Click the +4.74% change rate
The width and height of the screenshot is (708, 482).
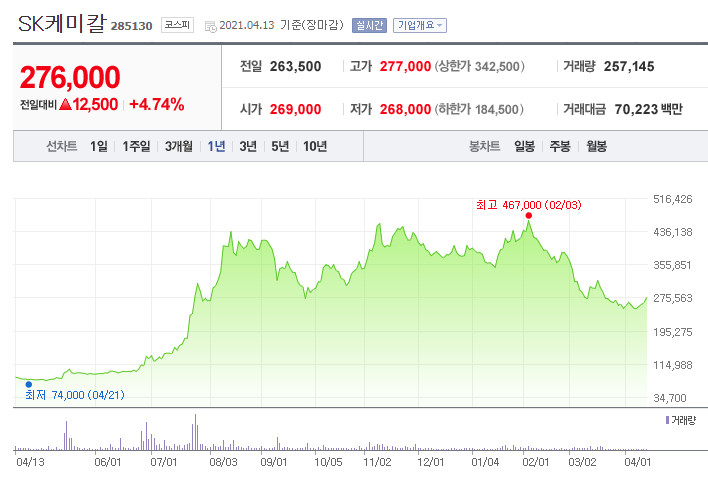tap(156, 104)
